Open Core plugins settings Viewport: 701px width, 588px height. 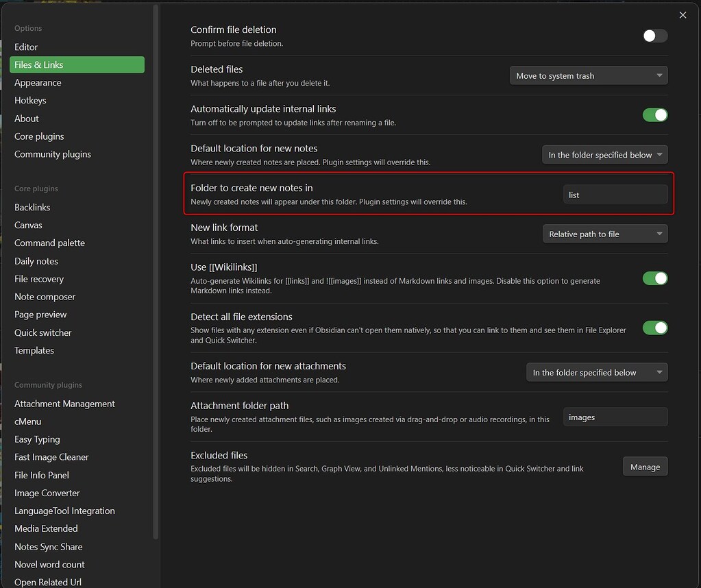click(39, 136)
